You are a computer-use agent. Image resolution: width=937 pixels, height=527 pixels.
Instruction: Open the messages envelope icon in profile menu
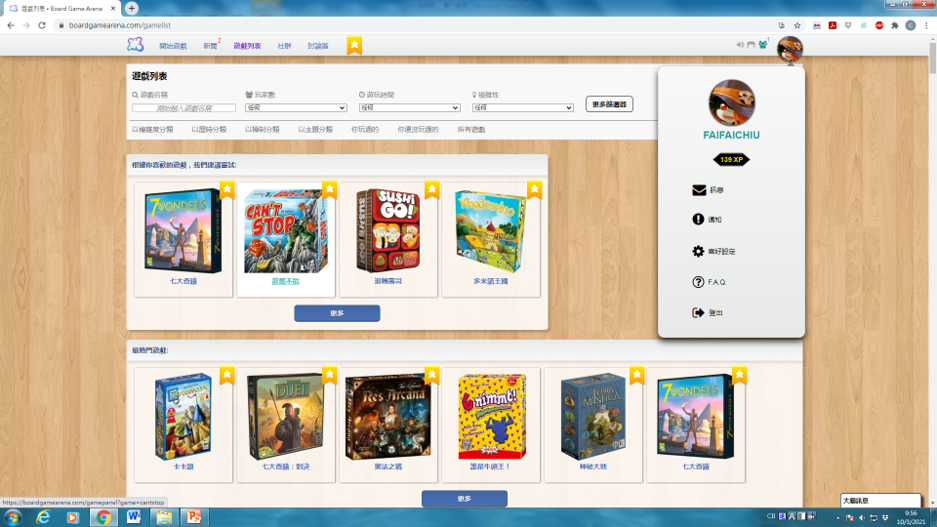point(698,190)
